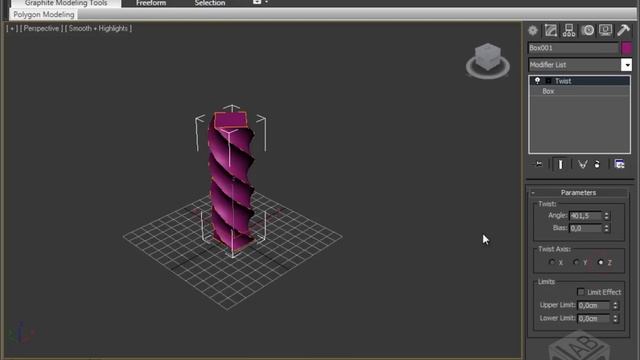Screen dimensions: 640x360
Task: Open the Display panel tab
Action: pos(605,30)
